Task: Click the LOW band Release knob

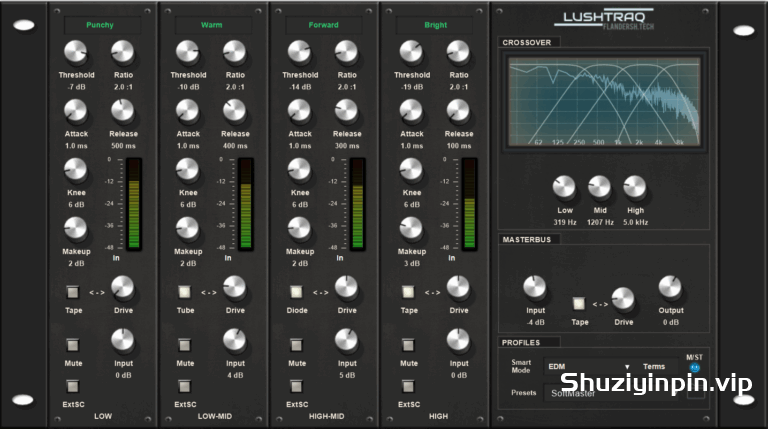Action: click(x=122, y=111)
